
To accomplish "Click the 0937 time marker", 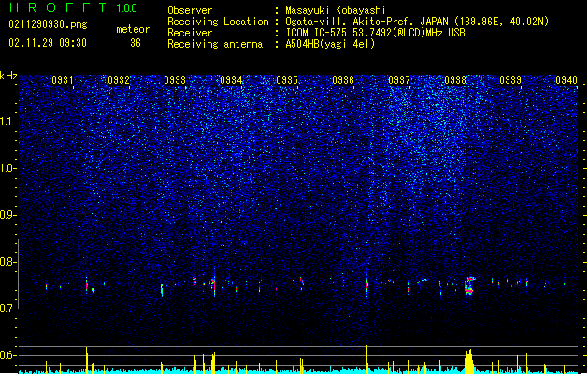I will [399, 79].
